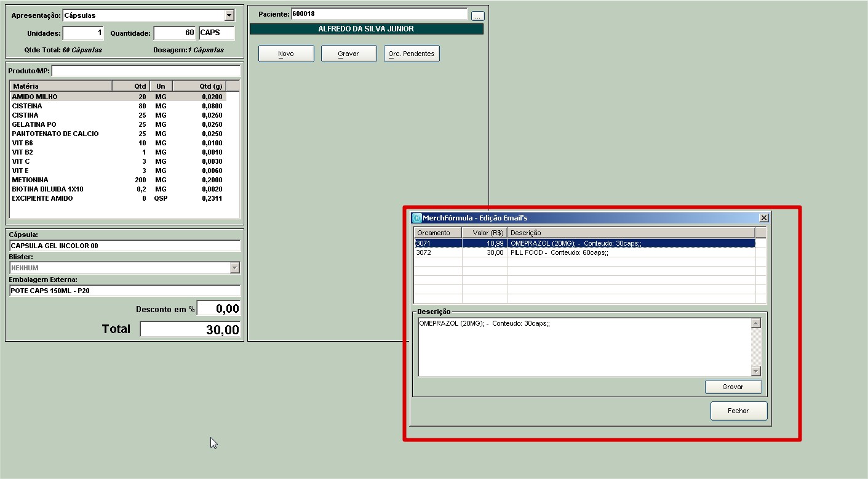Viewport: 868px width, 479px height.
Task: Open the Apresentação dropdown arrow
Action: [229, 15]
